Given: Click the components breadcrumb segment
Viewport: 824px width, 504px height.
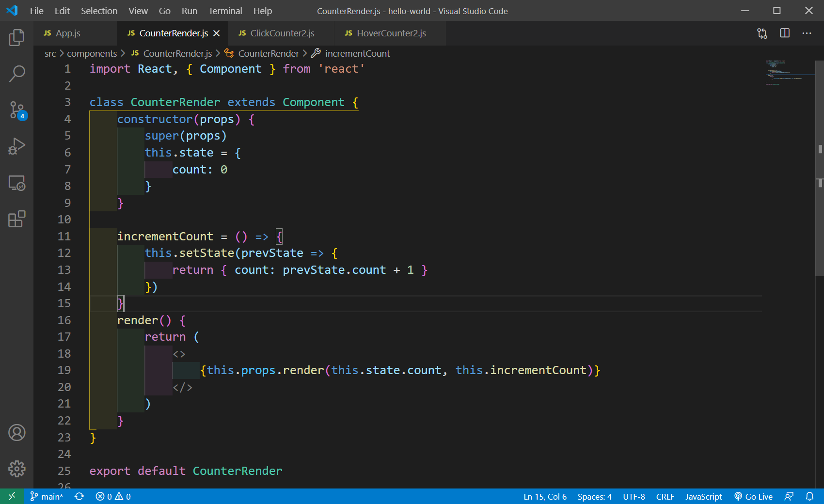Looking at the screenshot, I should pyautogui.click(x=92, y=53).
